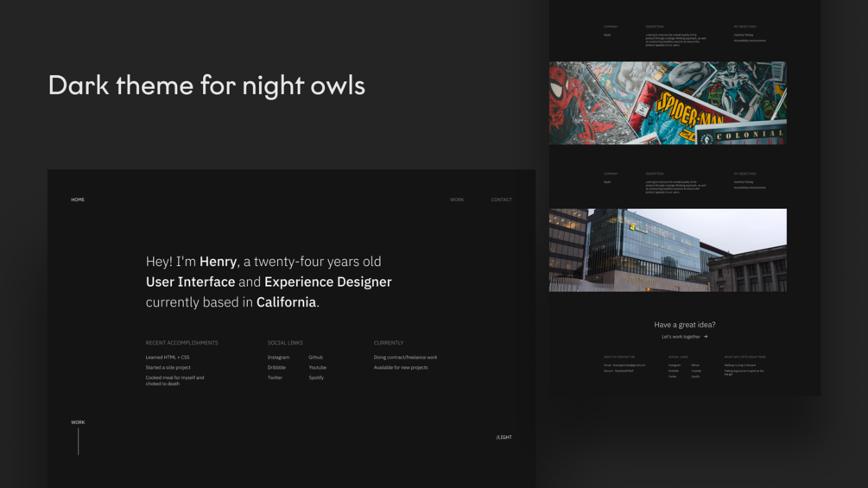Image resolution: width=868 pixels, height=488 pixels.
Task: Open the Spotify link in the home page
Action: [316, 377]
